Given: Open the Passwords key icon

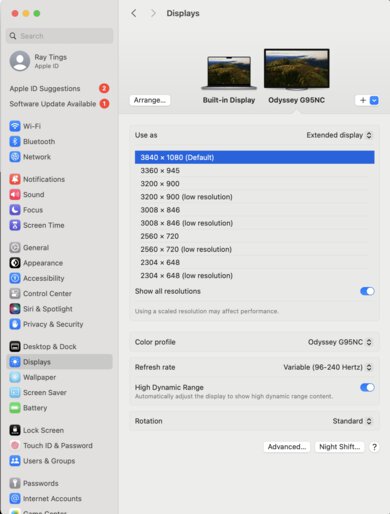Looking at the screenshot, I should 15,483.
